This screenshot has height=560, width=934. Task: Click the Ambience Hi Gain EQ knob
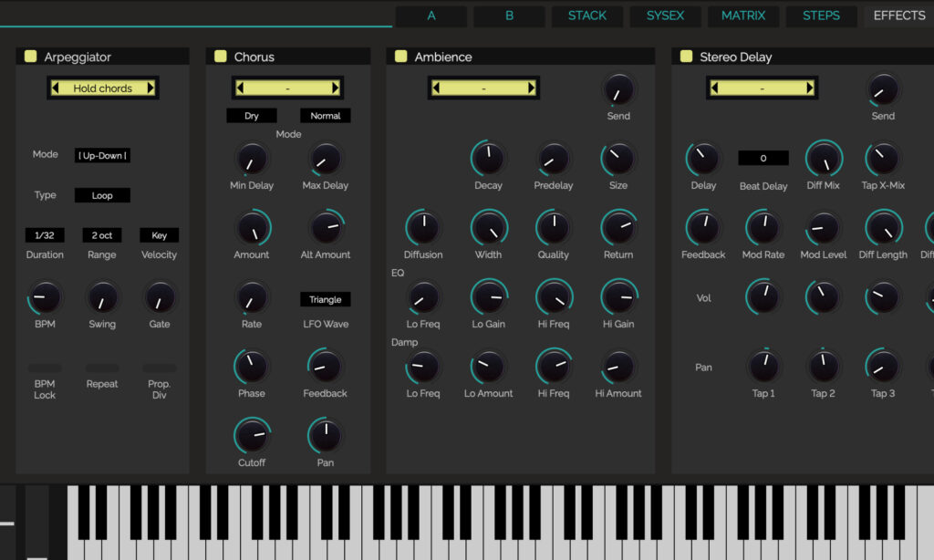[619, 298]
